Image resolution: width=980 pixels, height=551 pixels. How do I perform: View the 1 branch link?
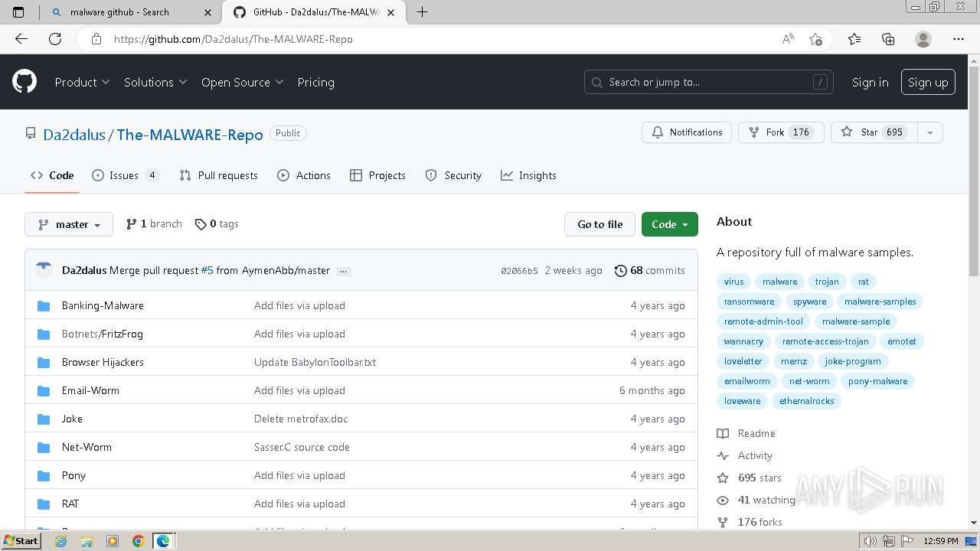tap(154, 224)
